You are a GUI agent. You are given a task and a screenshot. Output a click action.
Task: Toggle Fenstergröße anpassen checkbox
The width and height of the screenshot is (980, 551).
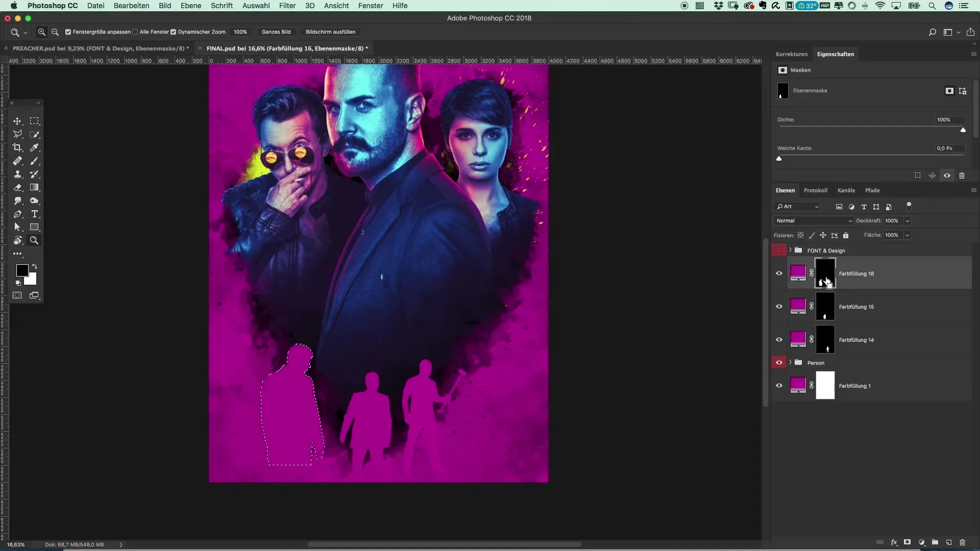(68, 32)
